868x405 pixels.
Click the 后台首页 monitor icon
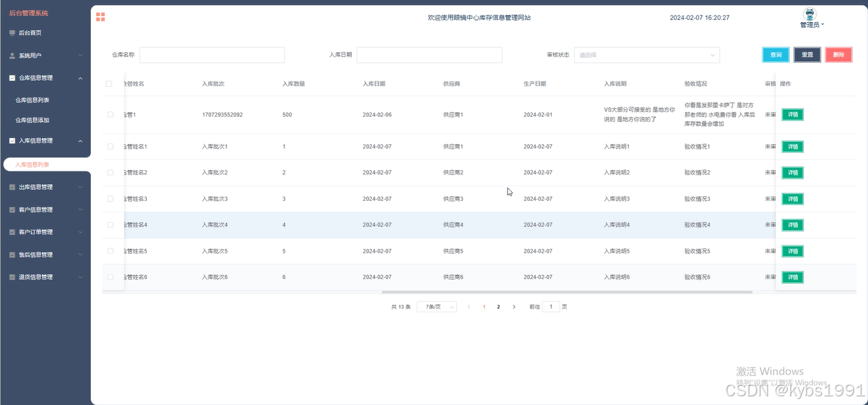point(12,33)
